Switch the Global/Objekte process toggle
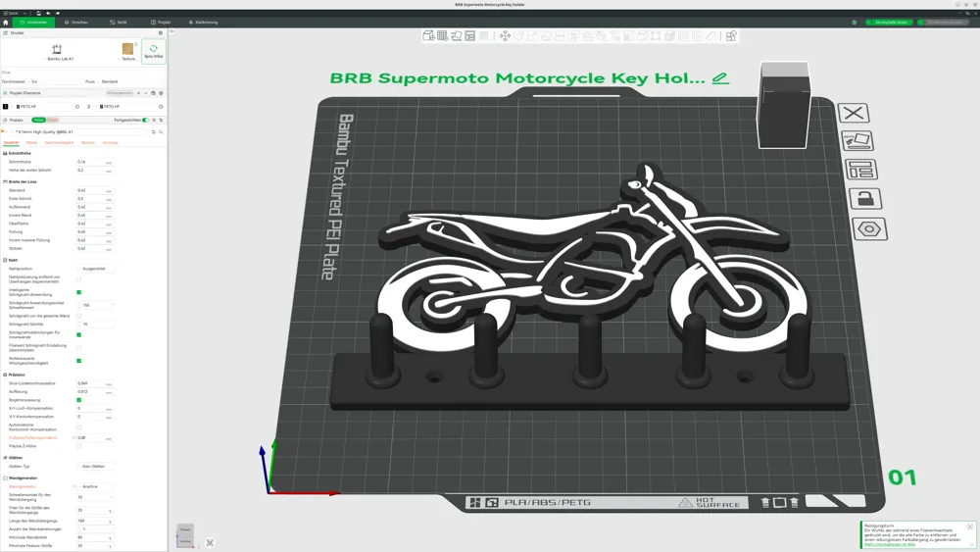Image resolution: width=980 pixels, height=552 pixels. point(45,120)
